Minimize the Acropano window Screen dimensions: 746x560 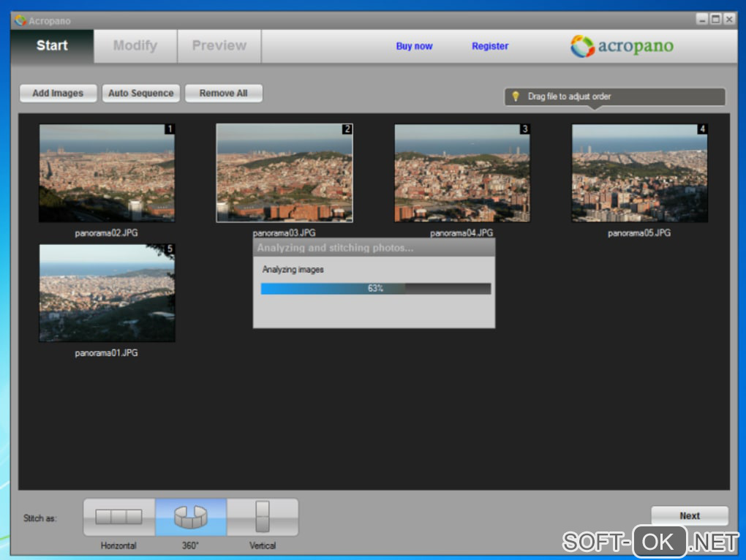[x=702, y=20]
